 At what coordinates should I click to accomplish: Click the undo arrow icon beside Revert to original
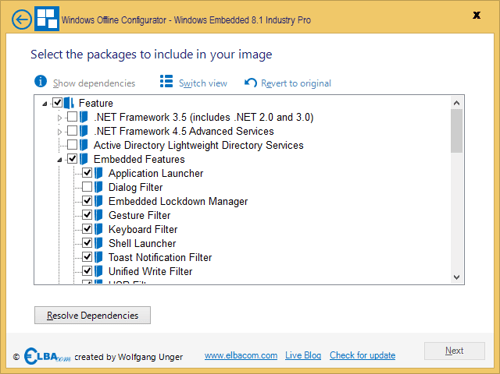251,82
